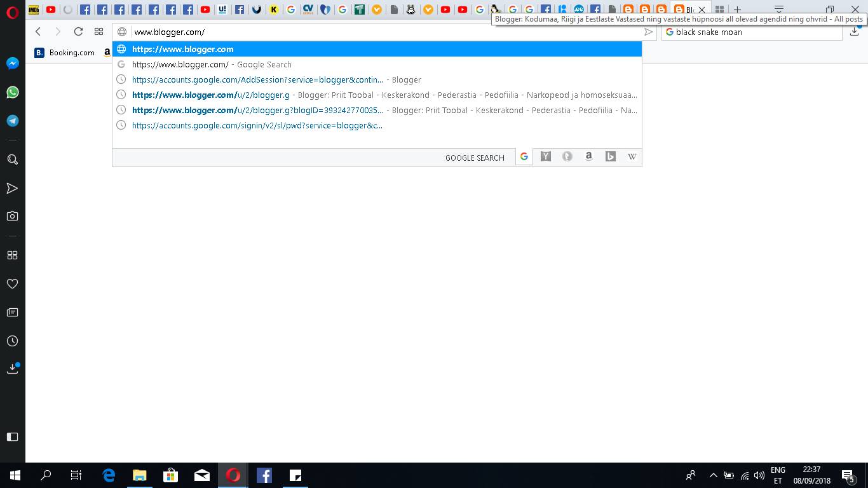This screenshot has width=868, height=488.
Task: Open the AddSession Blogger history suggestion
Action: (x=377, y=79)
